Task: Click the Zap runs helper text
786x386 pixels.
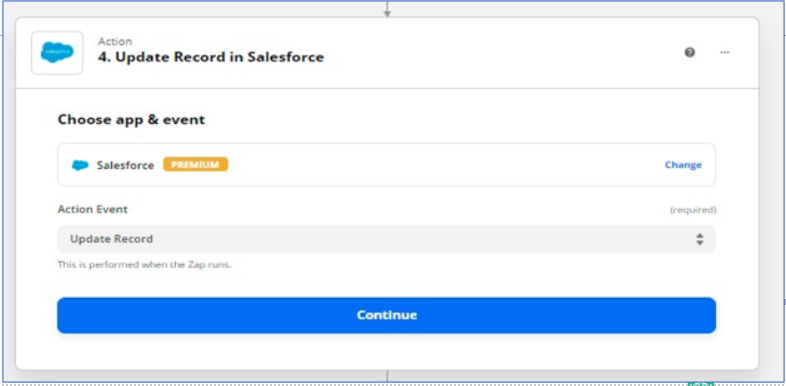Action: point(144,265)
